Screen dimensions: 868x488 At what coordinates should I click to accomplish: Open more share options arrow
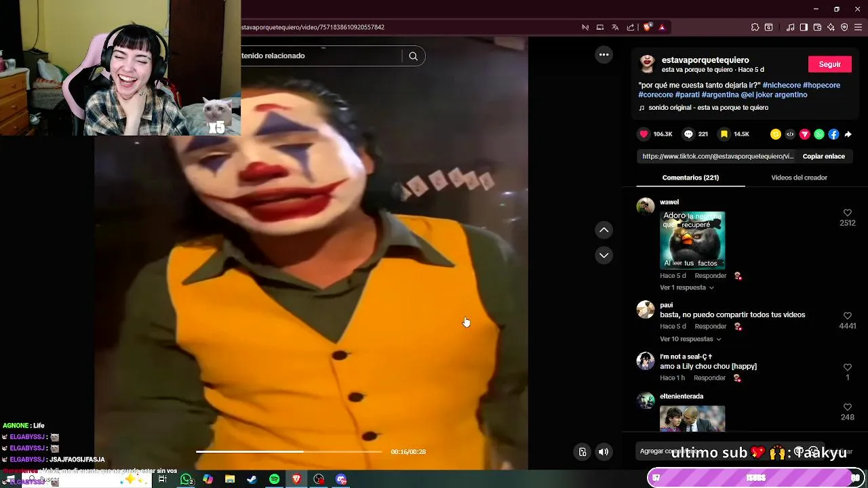(x=848, y=134)
